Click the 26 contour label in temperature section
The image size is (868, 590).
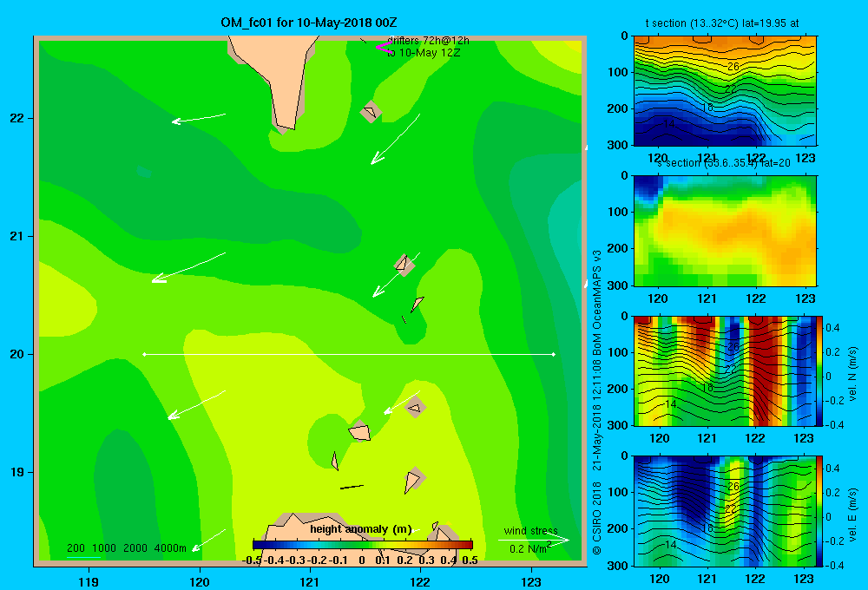coord(733,67)
